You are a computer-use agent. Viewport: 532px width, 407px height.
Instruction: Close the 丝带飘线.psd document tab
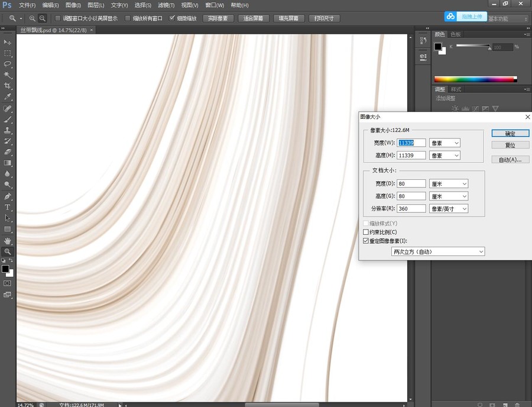(x=91, y=30)
